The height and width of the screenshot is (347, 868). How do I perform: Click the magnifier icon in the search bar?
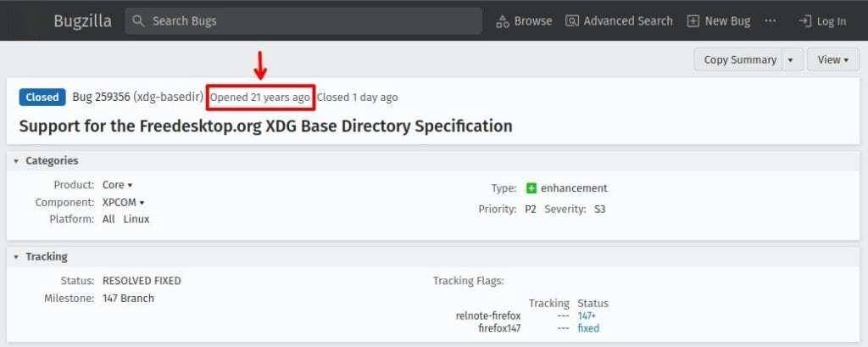click(x=140, y=21)
